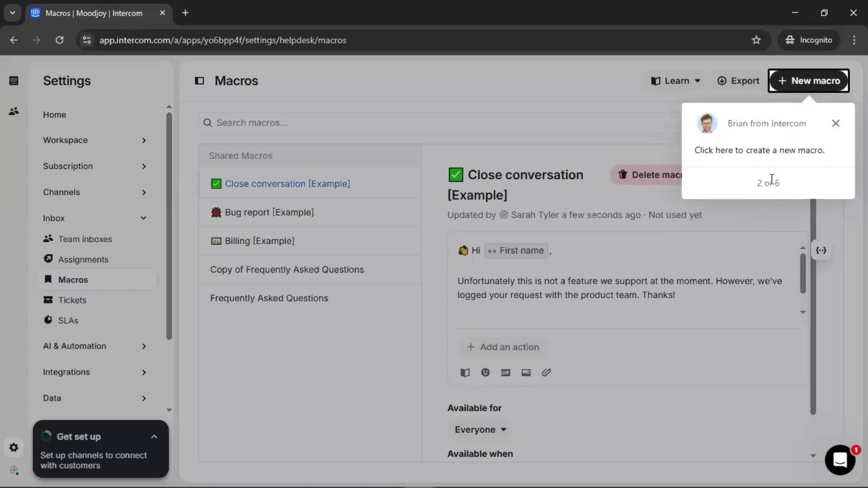
Task: Toggle the sidebar panel icon beside Macros title
Action: coord(199,81)
